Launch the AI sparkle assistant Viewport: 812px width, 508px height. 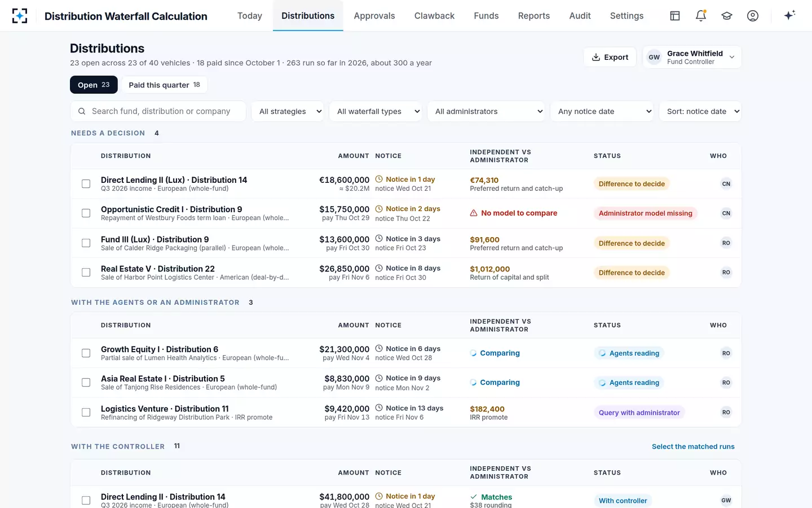pos(789,15)
